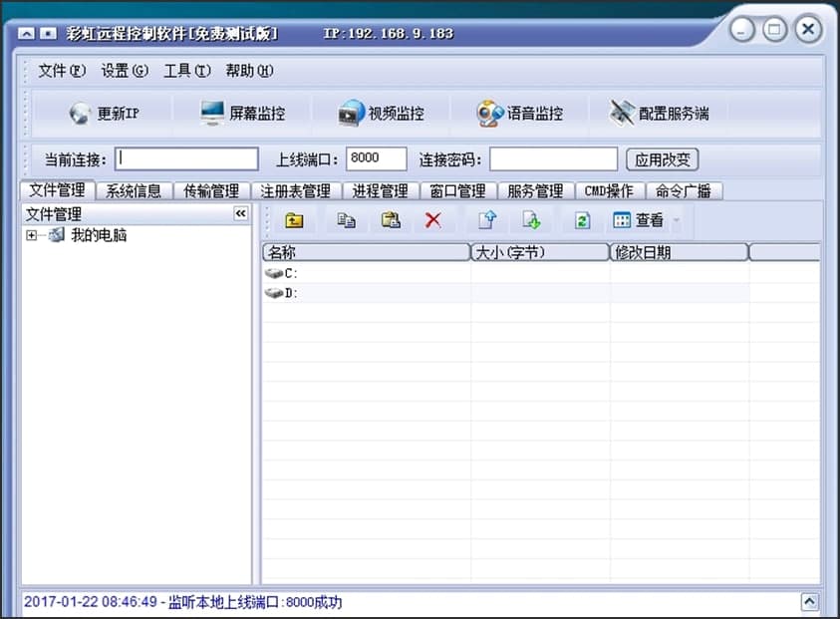
Task: Maximize the window
Action: (774, 29)
